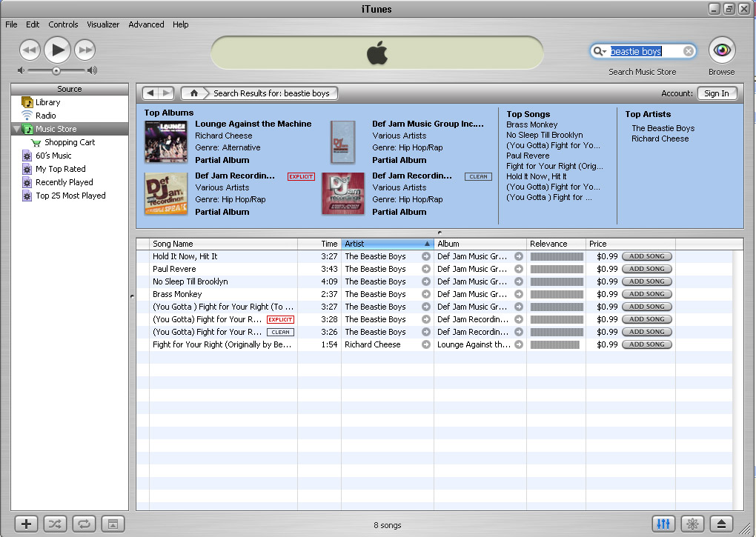The width and height of the screenshot is (756, 537).
Task: Sort by Album column header
Action: tap(480, 244)
